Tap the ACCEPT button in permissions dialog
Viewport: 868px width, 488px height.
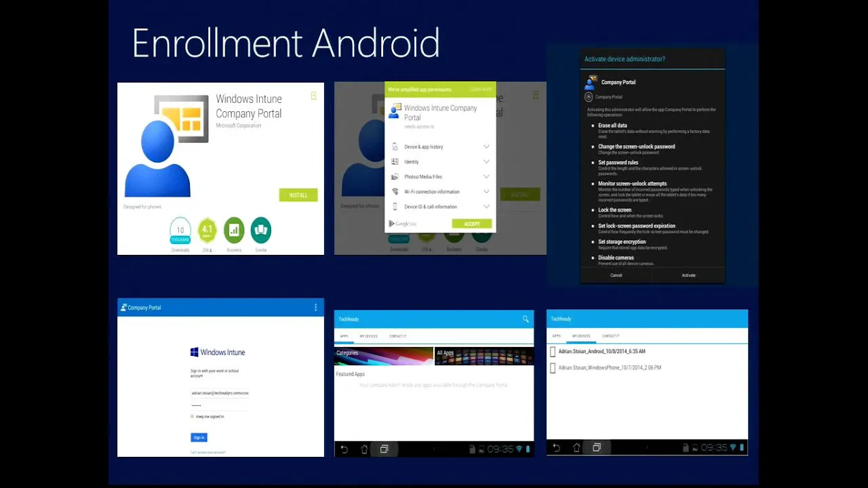click(472, 224)
